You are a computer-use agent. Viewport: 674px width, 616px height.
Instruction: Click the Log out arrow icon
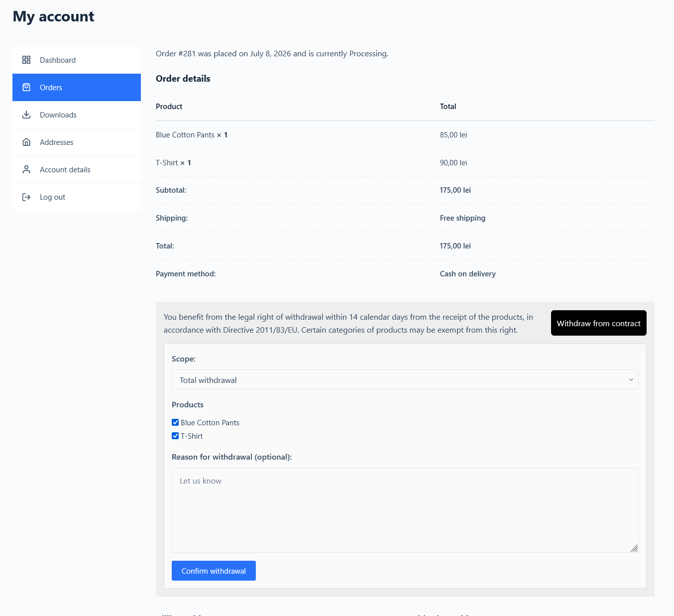26,197
